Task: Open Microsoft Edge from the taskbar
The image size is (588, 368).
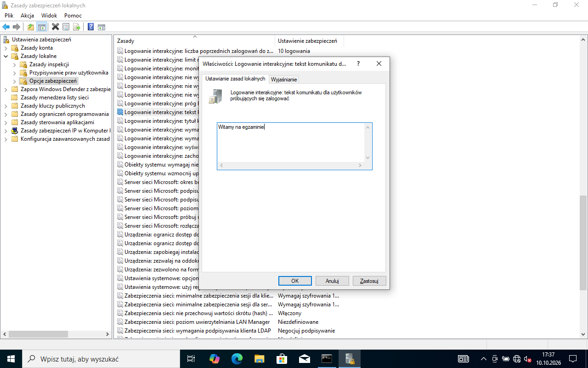Action: (x=237, y=359)
